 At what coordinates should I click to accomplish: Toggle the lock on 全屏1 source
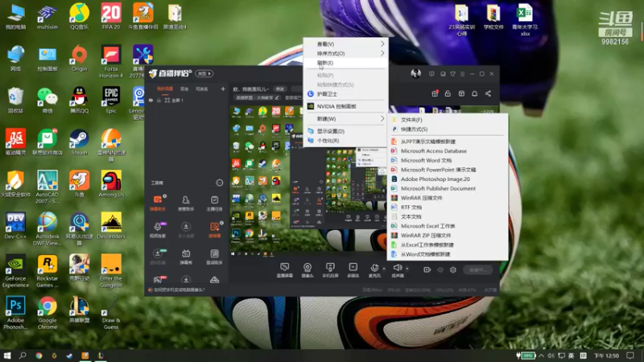coord(159,100)
